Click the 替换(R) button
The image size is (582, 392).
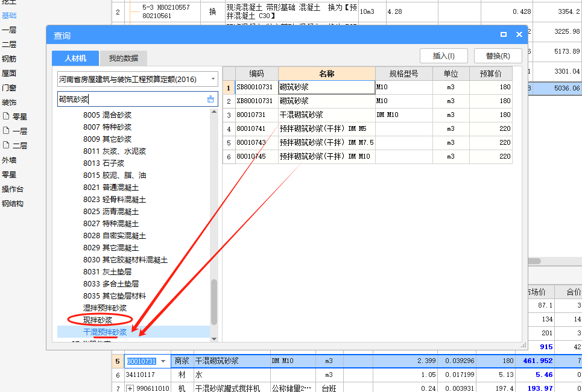(498, 56)
